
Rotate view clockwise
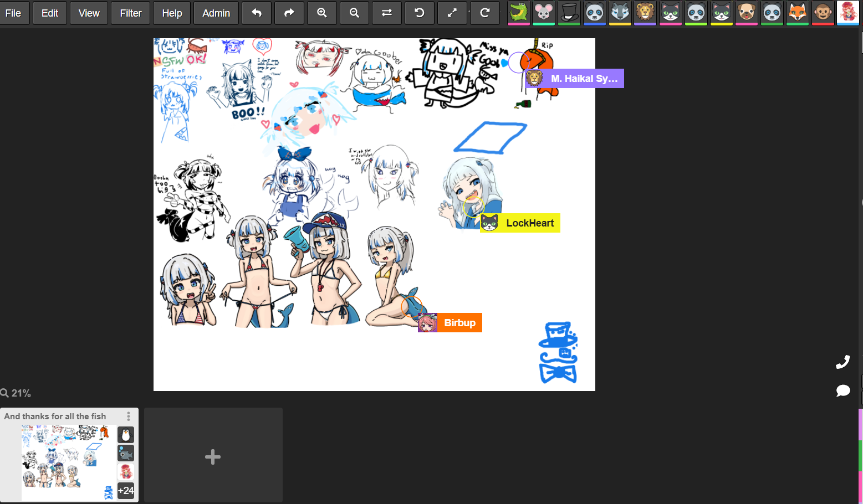[x=485, y=13]
